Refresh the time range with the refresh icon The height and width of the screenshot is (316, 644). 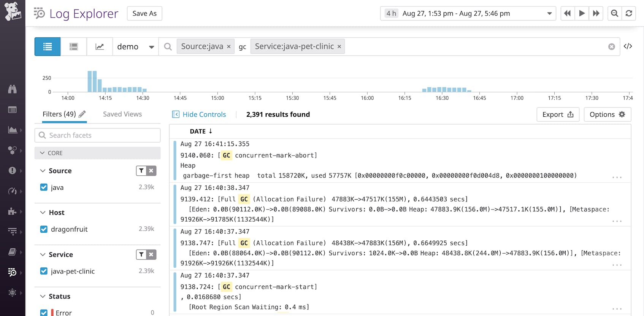(x=630, y=13)
